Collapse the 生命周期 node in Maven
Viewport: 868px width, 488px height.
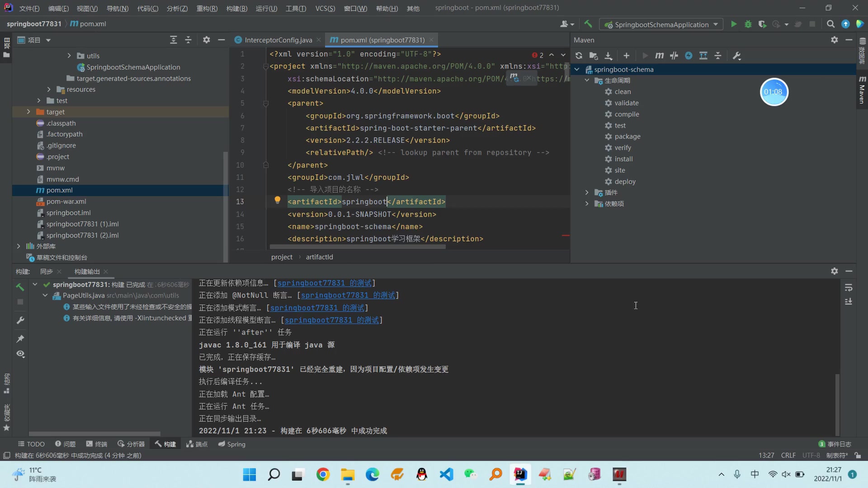[587, 80]
